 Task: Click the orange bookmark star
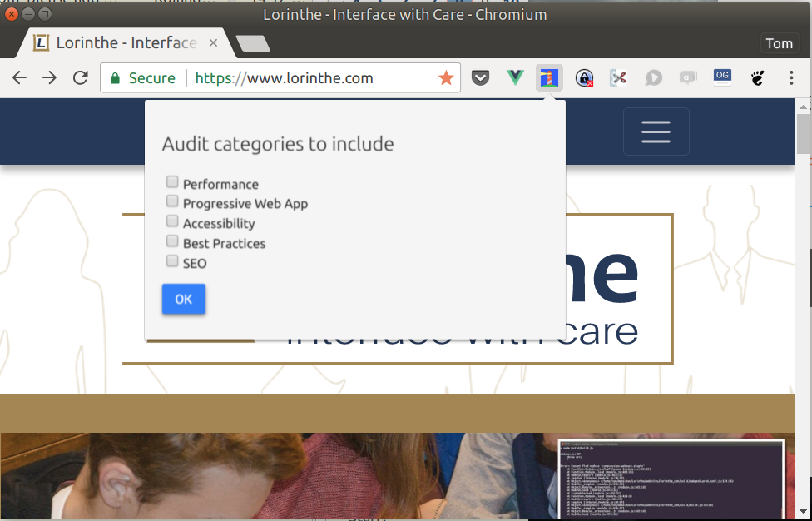coord(446,78)
